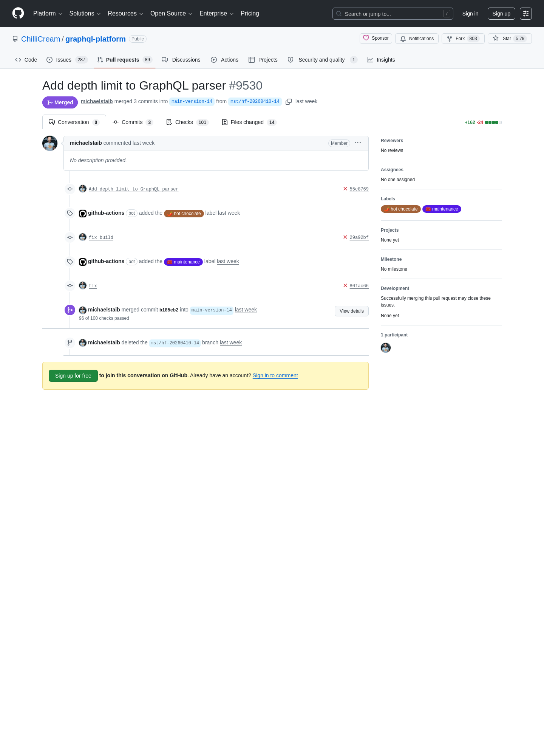The image size is (544, 756).
Task: Copy the head branch name icon
Action: pyautogui.click(x=289, y=102)
